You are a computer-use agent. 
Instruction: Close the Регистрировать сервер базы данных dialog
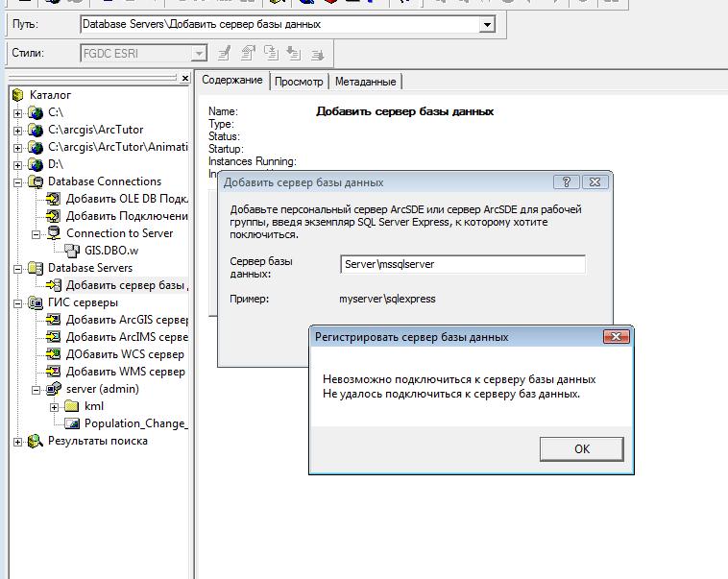pyautogui.click(x=616, y=337)
